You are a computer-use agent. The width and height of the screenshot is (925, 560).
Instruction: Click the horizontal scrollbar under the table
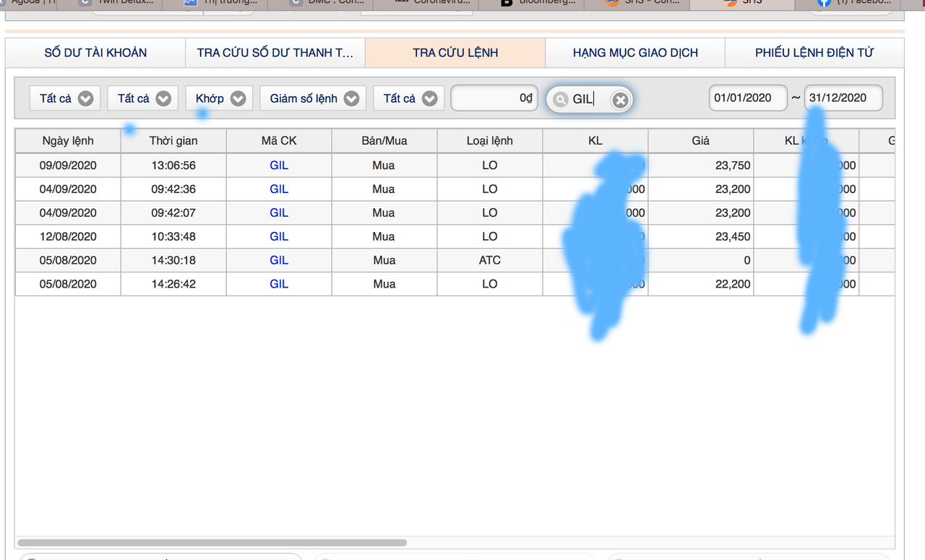tap(212, 542)
